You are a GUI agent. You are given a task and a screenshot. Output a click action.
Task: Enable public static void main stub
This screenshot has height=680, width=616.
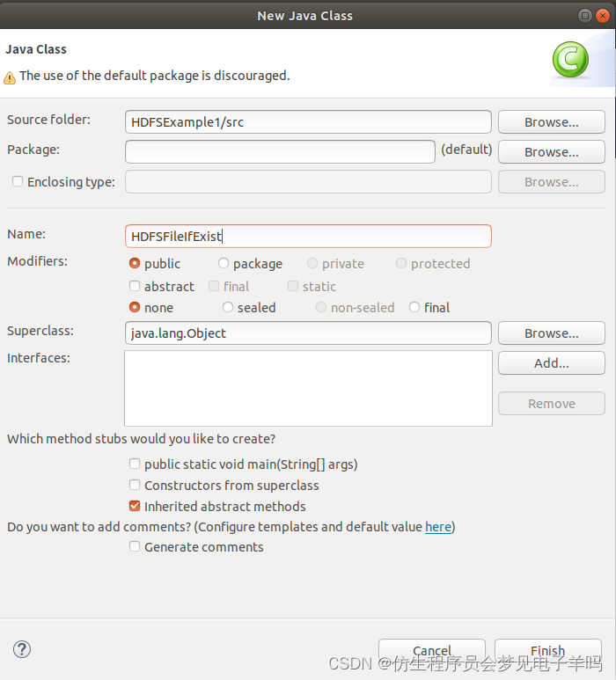click(x=135, y=464)
